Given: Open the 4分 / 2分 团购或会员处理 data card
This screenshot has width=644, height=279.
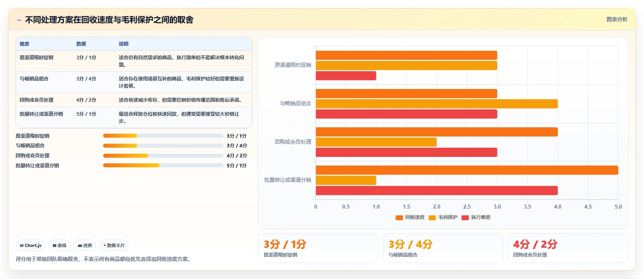Looking at the screenshot, I should click(568, 248).
